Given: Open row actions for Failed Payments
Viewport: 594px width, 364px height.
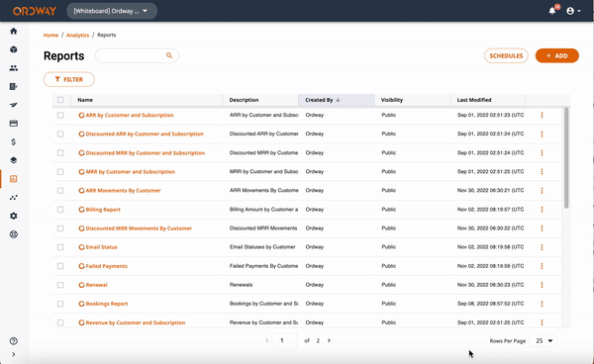Looking at the screenshot, I should coord(542,266).
